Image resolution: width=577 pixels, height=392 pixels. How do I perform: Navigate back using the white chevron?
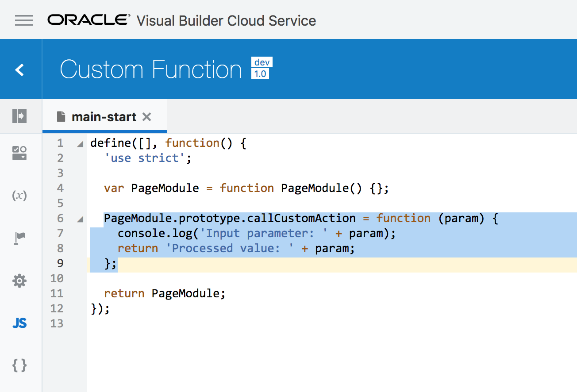point(20,69)
